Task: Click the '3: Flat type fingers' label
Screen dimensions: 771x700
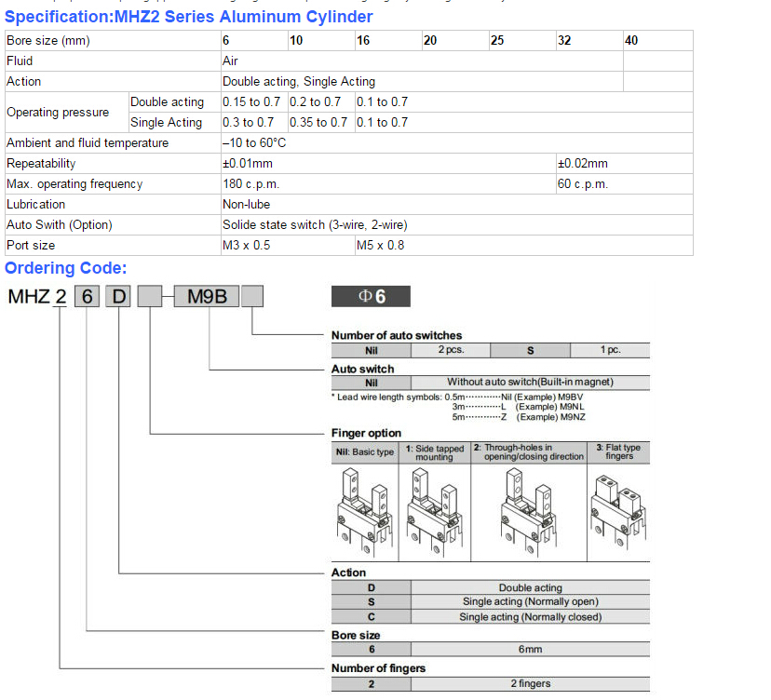Action: click(618, 451)
